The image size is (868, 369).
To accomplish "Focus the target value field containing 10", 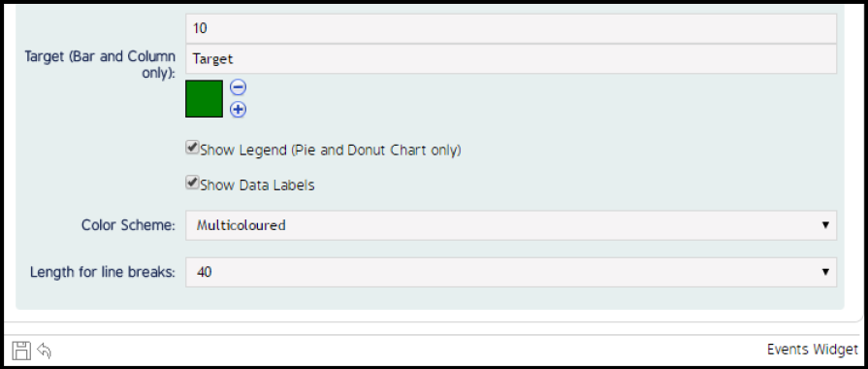I will coord(511,28).
